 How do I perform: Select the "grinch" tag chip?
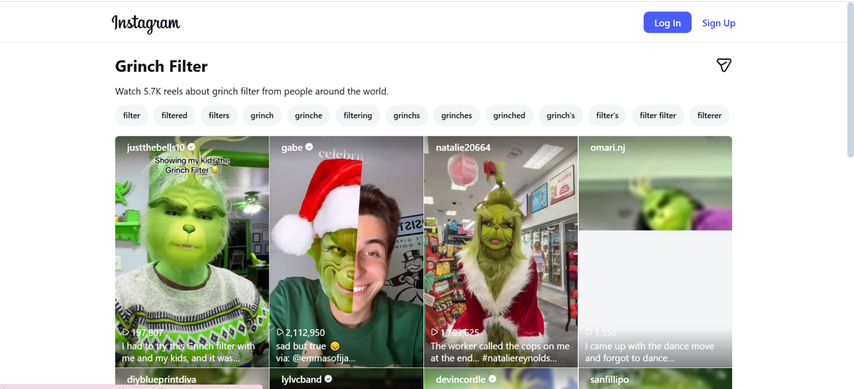coord(262,116)
